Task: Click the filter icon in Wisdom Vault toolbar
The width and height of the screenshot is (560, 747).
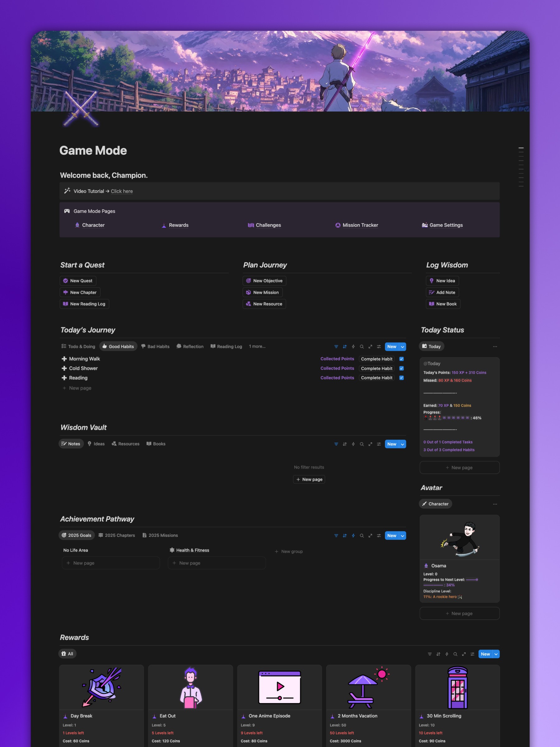Action: (x=336, y=444)
